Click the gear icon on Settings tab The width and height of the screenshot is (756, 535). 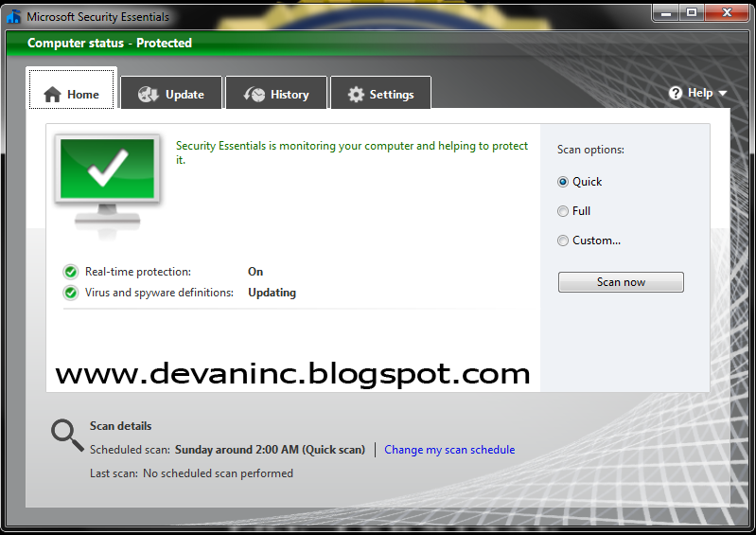356,95
